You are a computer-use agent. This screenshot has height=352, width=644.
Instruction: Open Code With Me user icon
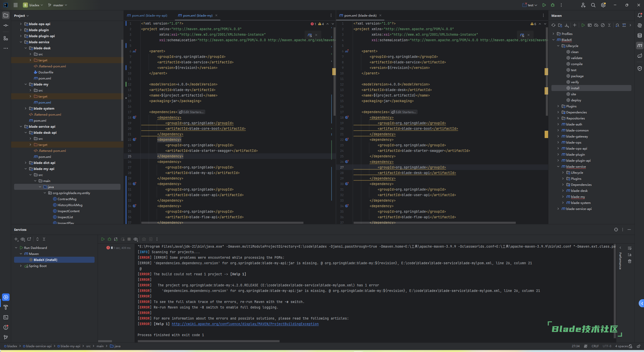pyautogui.click(x=583, y=5)
